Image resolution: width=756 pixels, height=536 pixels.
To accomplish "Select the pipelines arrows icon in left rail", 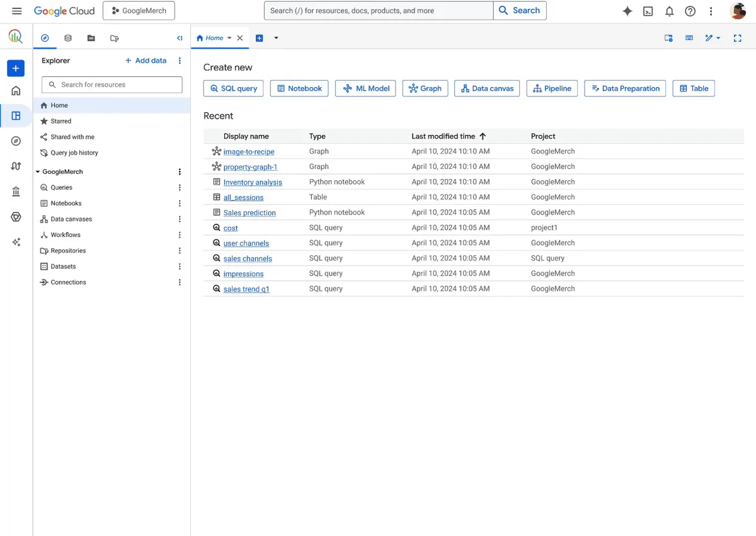I will (x=16, y=166).
